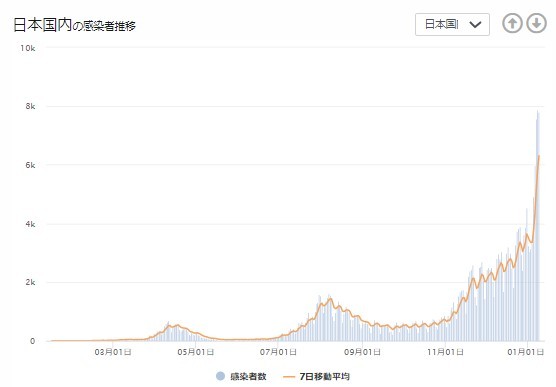Click the 6k y-axis label
Screen dimensions: 556x387
tap(30, 165)
